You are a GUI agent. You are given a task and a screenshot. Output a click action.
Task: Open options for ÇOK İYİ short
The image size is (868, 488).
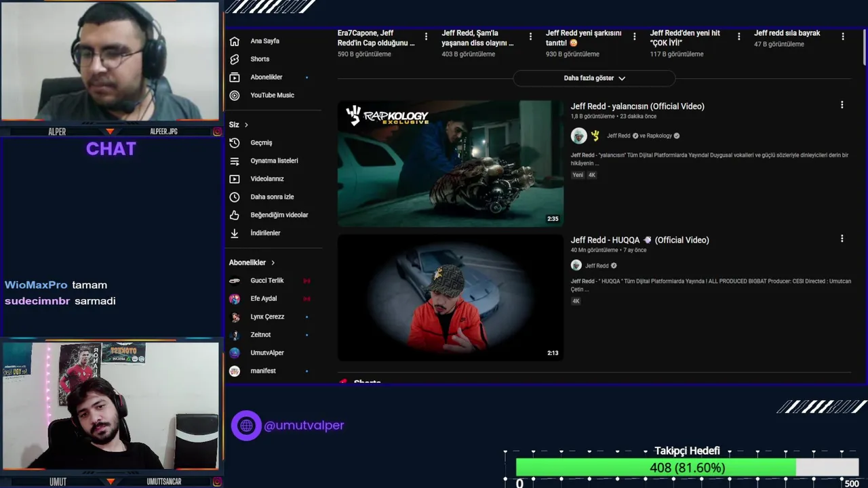739,37
